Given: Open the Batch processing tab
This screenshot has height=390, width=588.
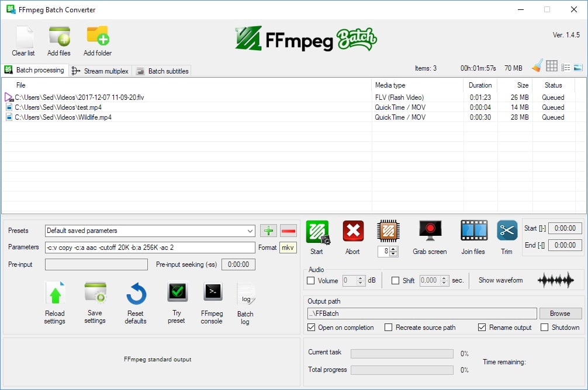Looking at the screenshot, I should pos(34,70).
